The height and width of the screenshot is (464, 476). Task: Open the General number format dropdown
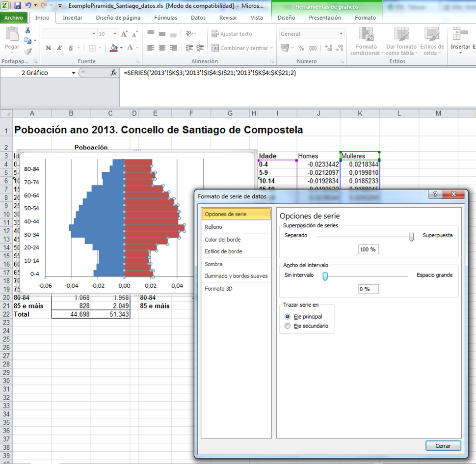pyautogui.click(x=341, y=34)
